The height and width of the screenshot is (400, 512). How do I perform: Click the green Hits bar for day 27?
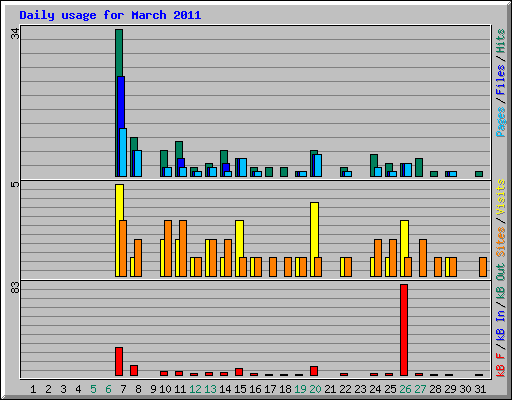pos(419,168)
